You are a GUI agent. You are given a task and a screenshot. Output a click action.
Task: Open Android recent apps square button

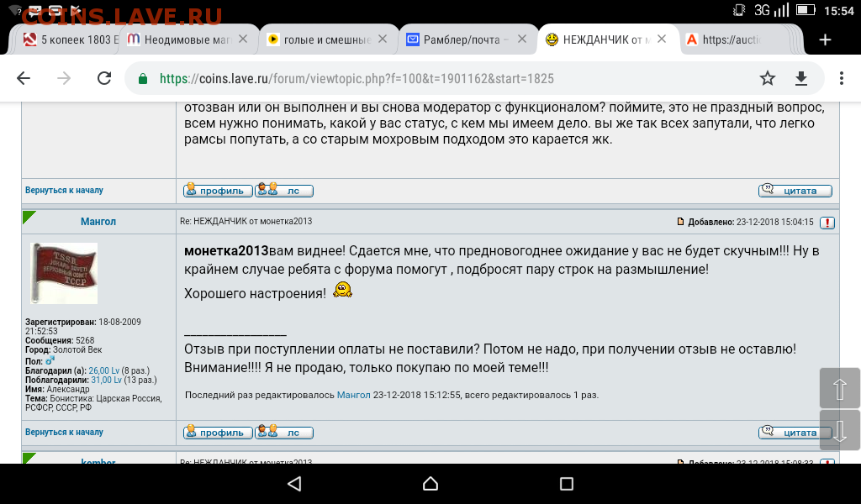[x=566, y=484]
